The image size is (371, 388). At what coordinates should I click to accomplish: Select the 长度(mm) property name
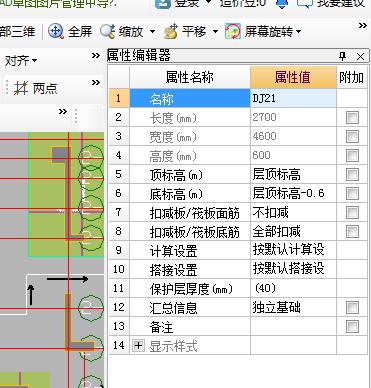pos(190,117)
